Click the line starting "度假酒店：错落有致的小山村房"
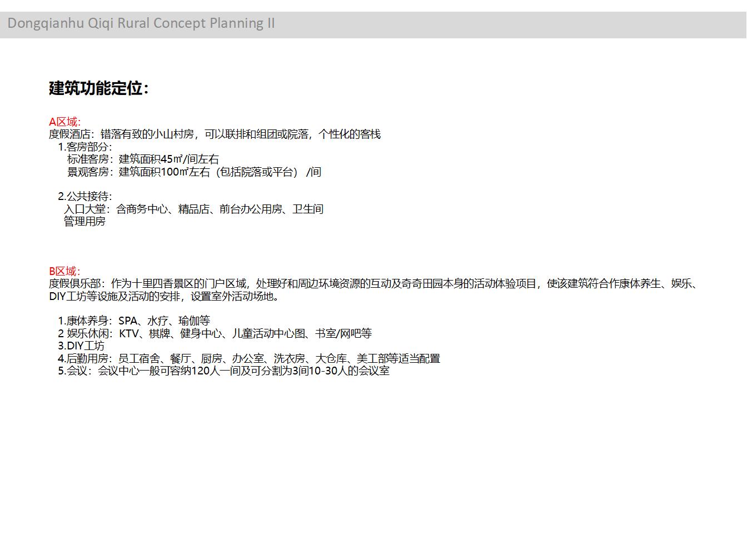 tap(215, 134)
